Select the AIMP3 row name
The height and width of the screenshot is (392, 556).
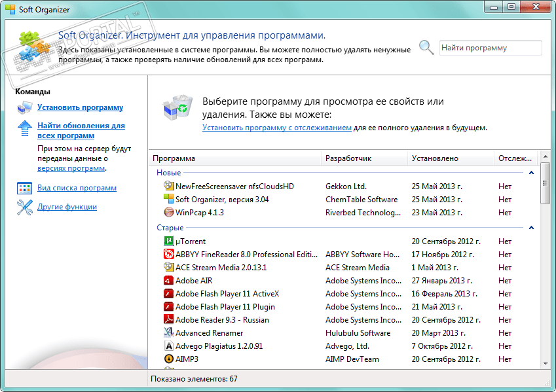pos(187,359)
